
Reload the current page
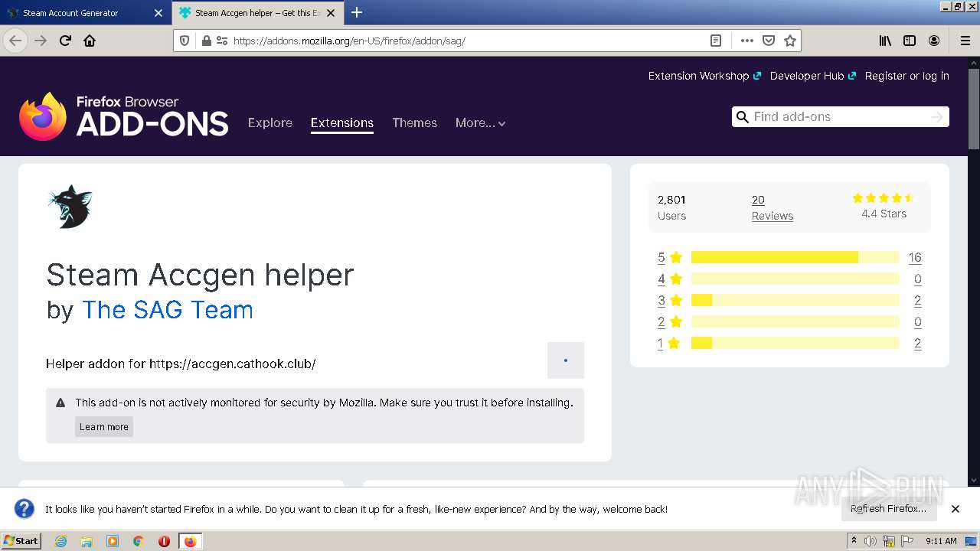(65, 41)
